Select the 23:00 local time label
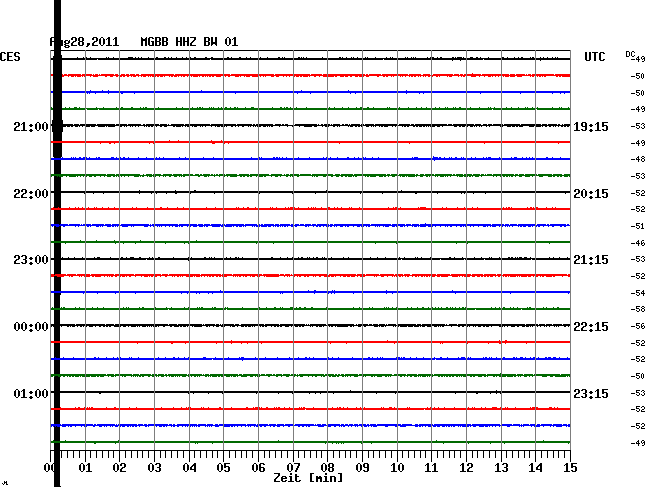Viewport: 650px width, 494px height. 31,259
